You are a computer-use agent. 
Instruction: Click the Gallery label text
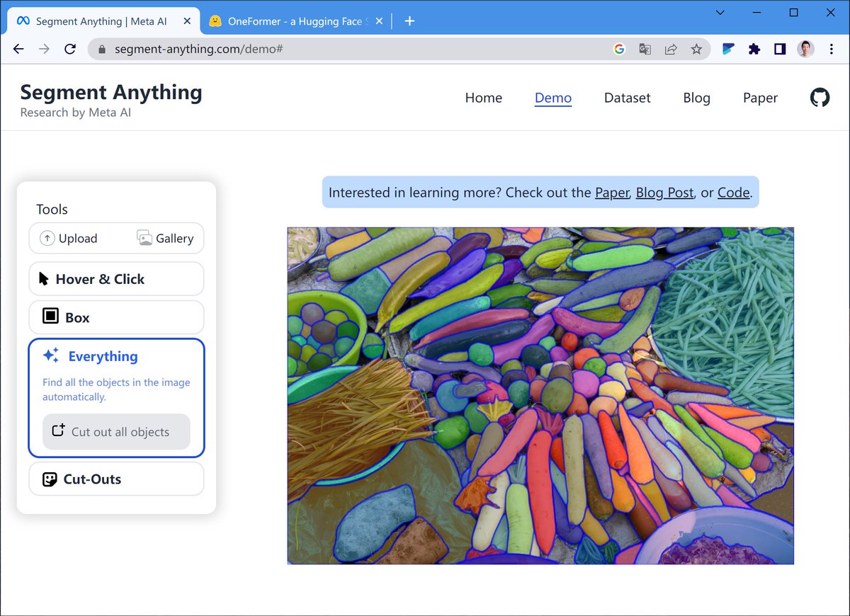click(x=174, y=239)
